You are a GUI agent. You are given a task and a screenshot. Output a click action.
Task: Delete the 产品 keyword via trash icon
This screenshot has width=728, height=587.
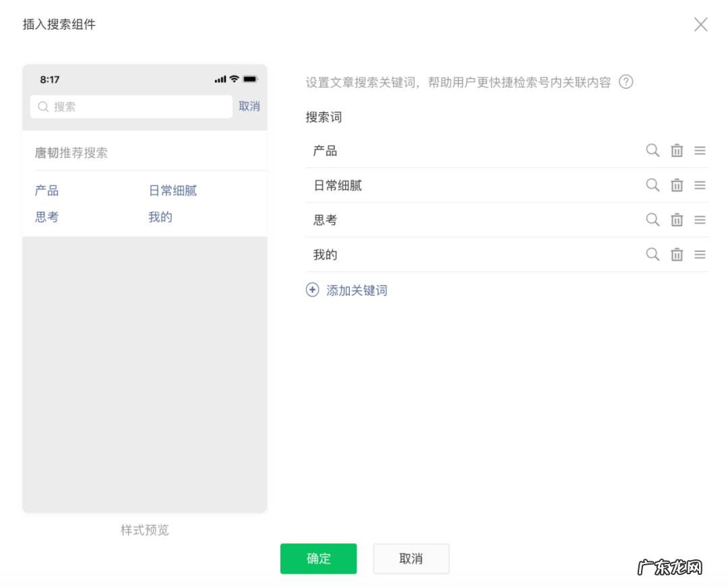click(677, 150)
